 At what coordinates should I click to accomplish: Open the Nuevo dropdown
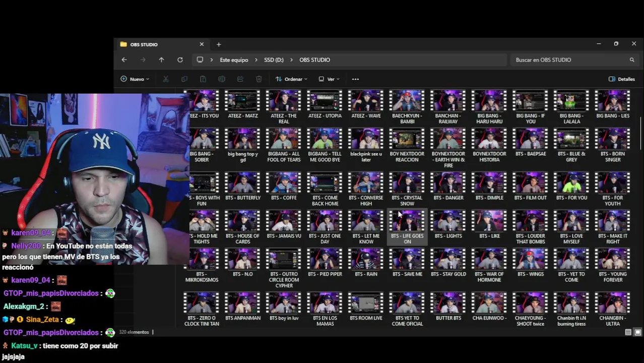coord(135,79)
